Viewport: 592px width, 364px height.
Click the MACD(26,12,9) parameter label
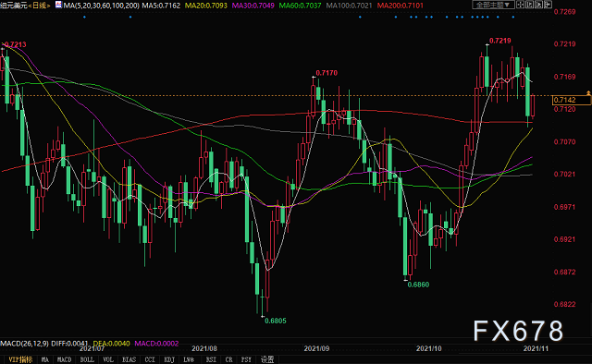point(25,344)
